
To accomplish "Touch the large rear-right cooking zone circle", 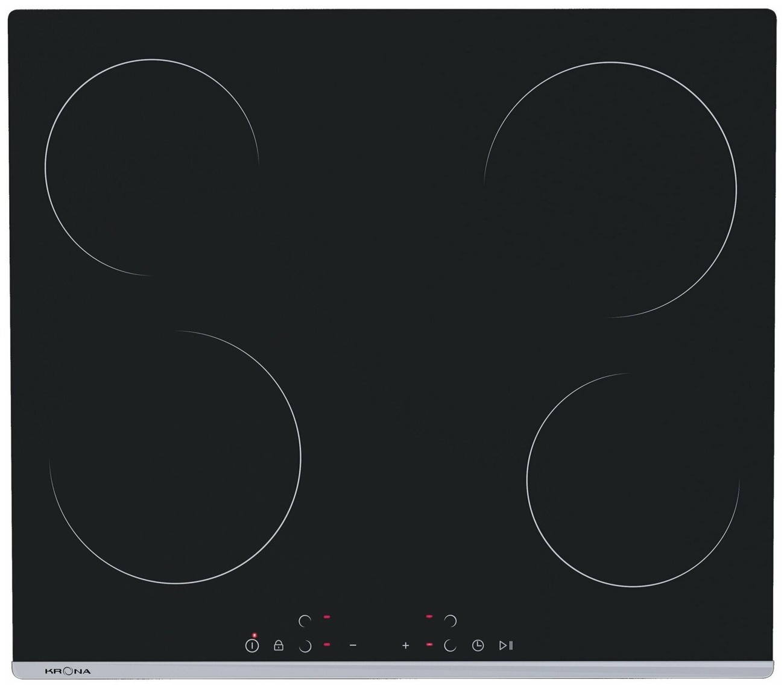I will tap(610, 189).
